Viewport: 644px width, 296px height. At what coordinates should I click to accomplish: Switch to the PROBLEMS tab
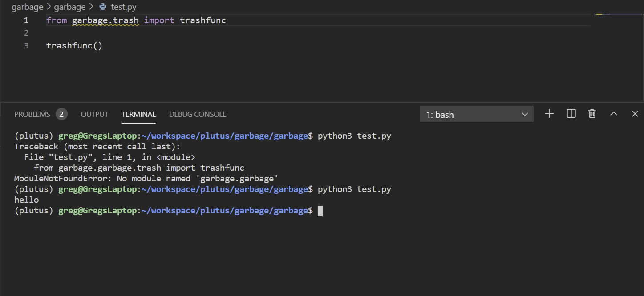click(x=32, y=114)
